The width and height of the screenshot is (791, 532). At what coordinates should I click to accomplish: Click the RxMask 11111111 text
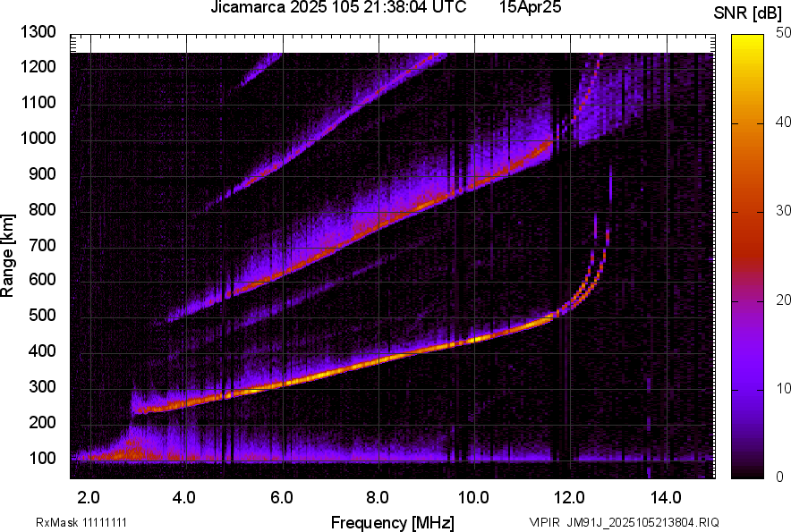(x=81, y=522)
